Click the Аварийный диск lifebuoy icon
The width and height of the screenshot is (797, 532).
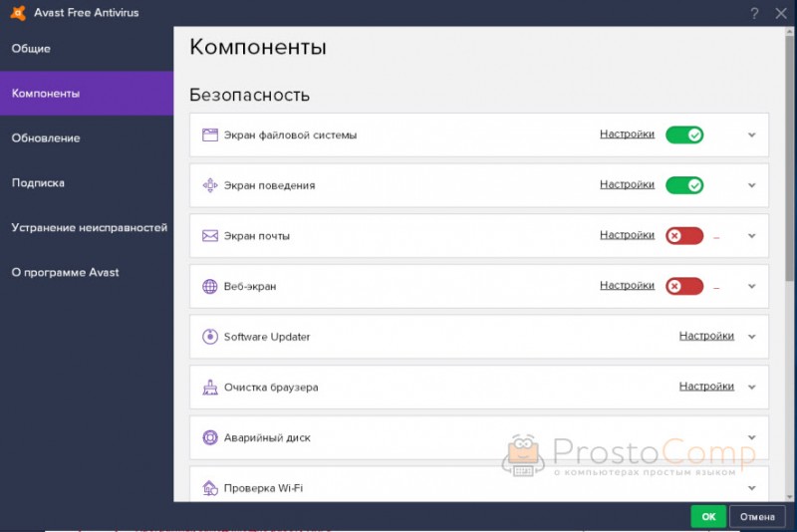click(210, 437)
